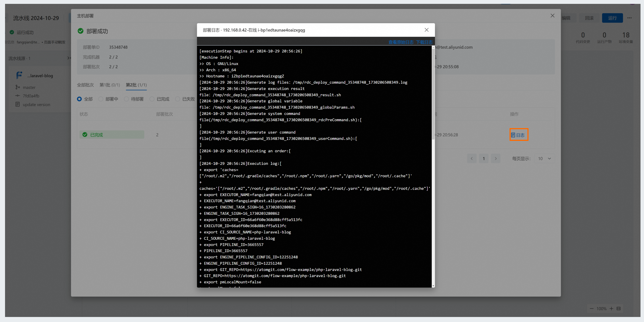Go to the next page of results
Image resolution: width=644 pixels, height=322 pixels.
[x=496, y=158]
